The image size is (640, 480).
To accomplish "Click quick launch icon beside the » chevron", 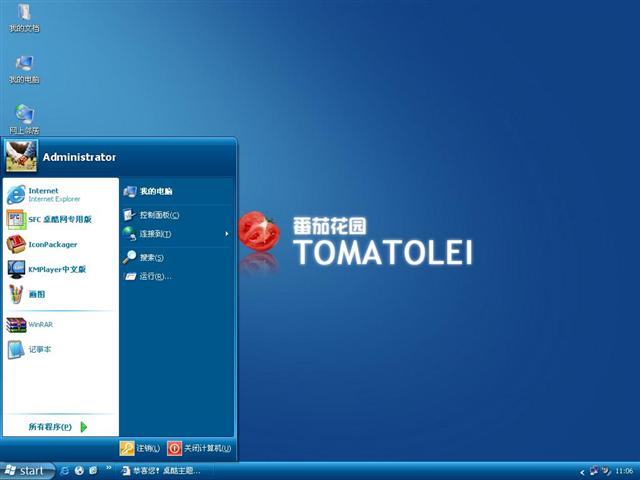I will point(93,471).
